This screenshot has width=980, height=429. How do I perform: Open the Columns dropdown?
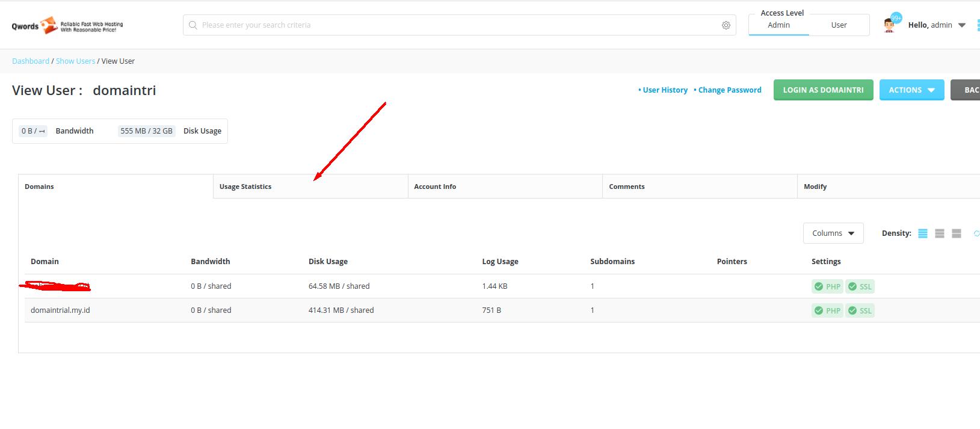click(x=833, y=233)
